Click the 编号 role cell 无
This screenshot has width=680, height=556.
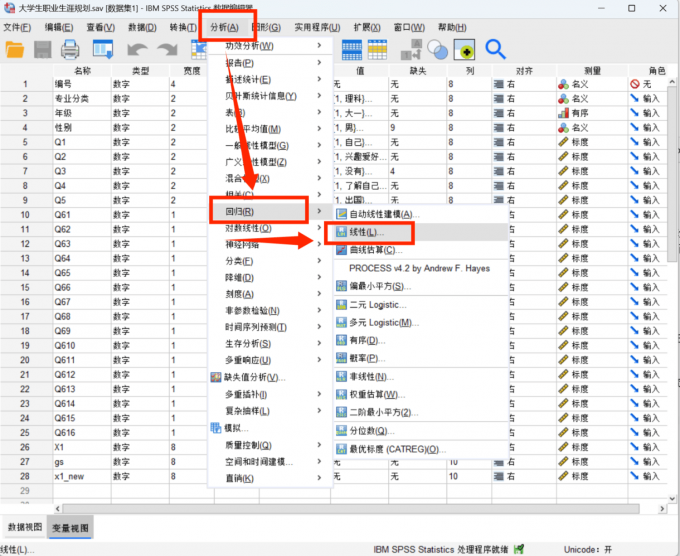[648, 84]
